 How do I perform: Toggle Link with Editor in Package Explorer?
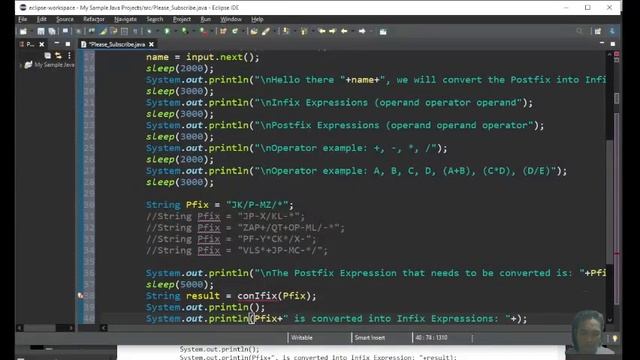click(58, 55)
